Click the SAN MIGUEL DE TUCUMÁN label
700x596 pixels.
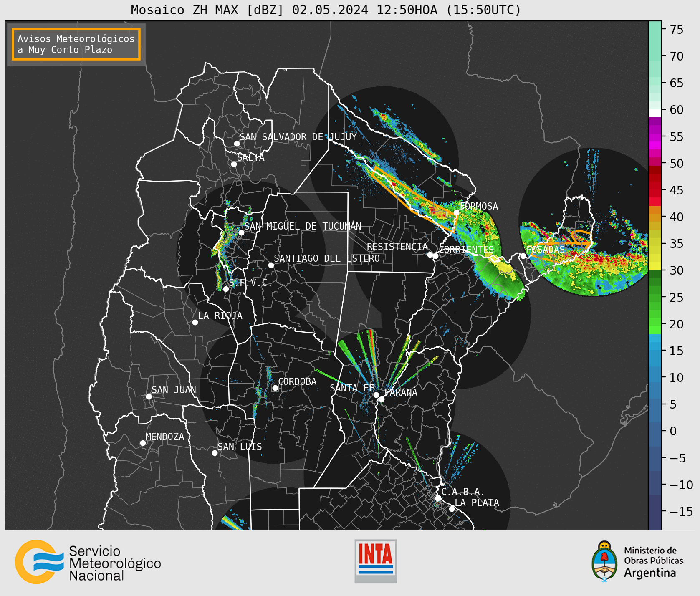pos(303,226)
